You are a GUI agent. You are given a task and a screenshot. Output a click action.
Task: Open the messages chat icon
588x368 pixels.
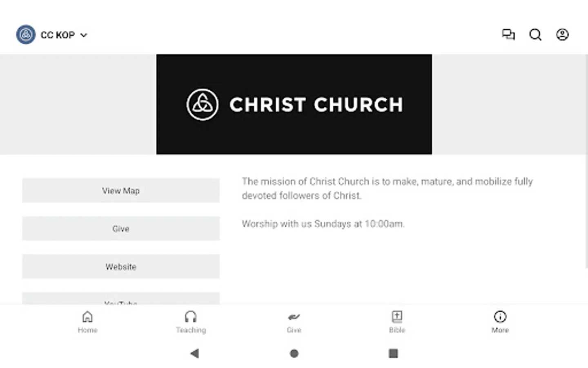(x=508, y=35)
